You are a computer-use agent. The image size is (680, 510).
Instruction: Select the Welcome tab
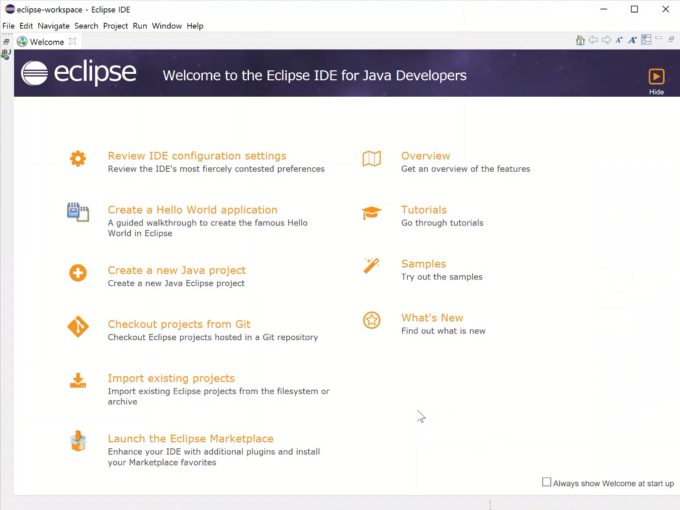click(47, 42)
